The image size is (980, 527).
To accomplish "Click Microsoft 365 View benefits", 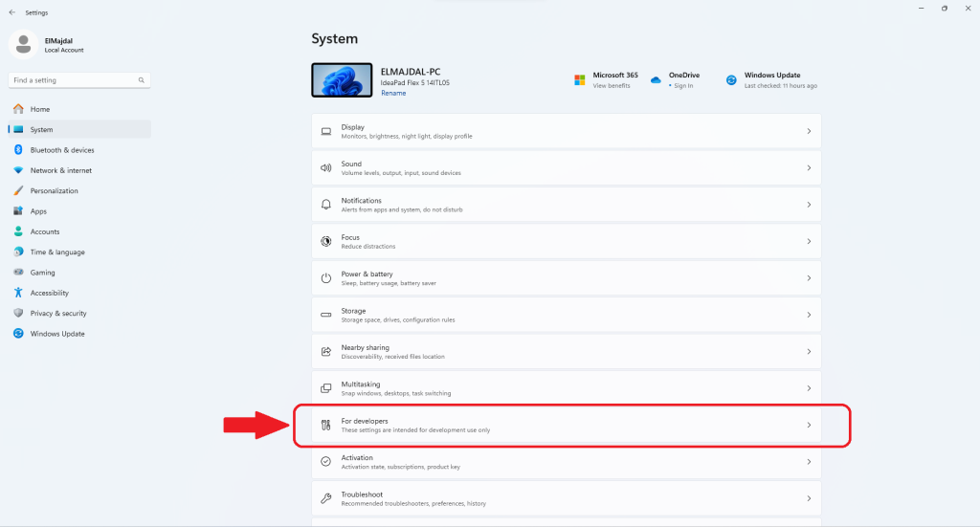I will 612,86.
